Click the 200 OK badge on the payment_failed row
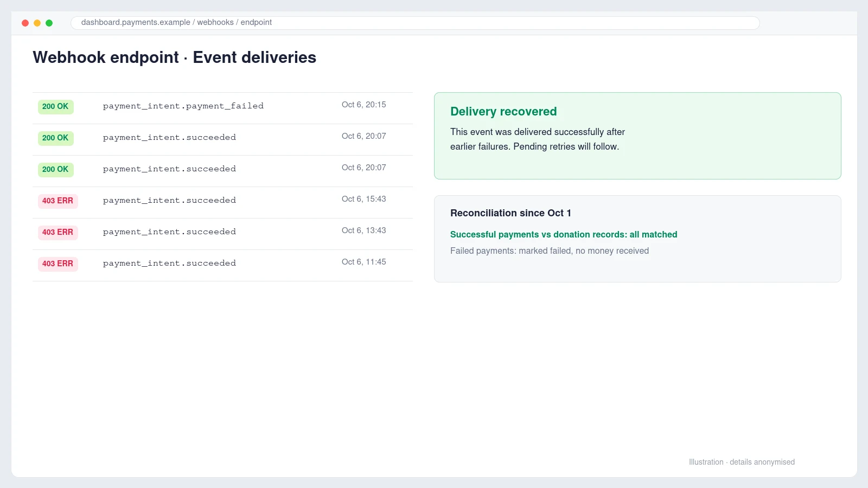 tap(55, 107)
